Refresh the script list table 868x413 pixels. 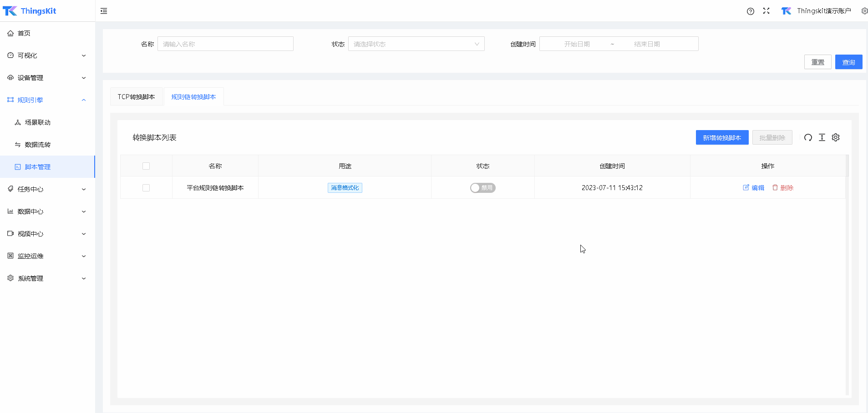click(808, 137)
